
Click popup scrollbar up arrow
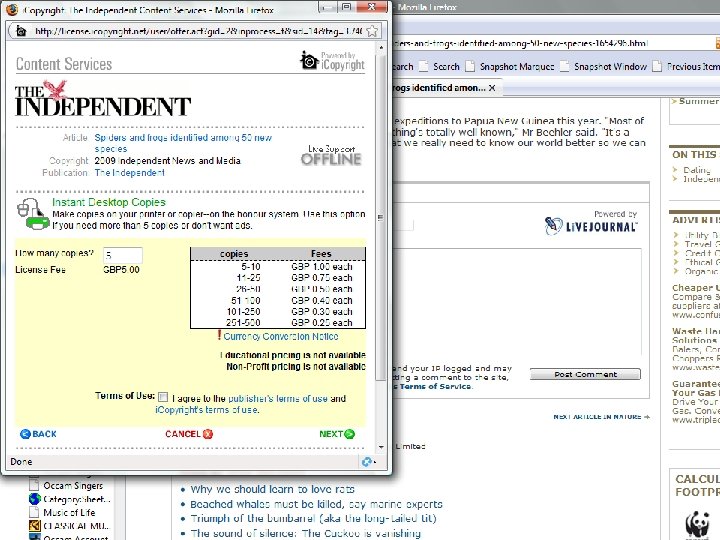[381, 48]
